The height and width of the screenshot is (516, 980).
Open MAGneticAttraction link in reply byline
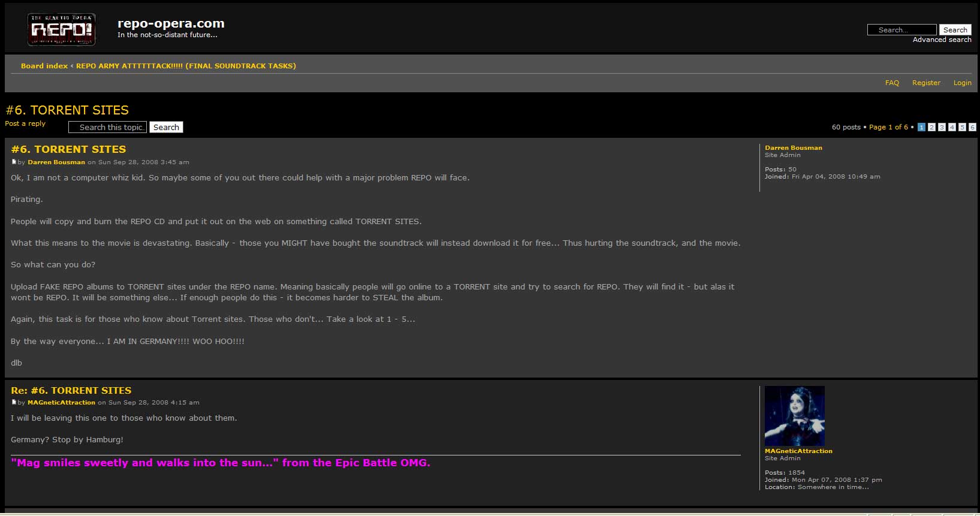tap(61, 403)
